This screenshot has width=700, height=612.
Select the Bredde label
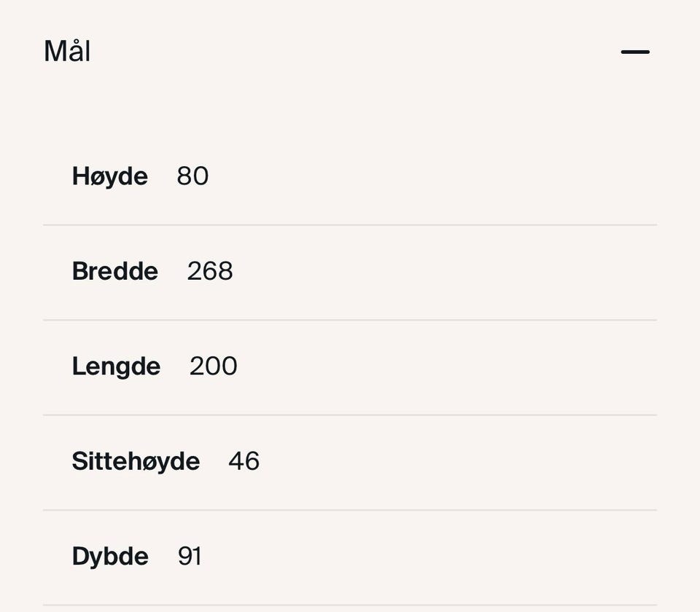click(114, 271)
